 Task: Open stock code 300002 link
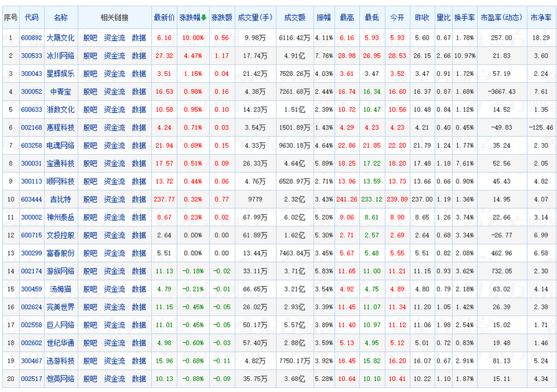click(31, 218)
